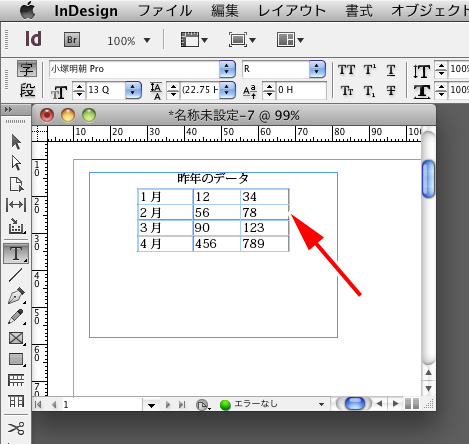The image size is (469, 444).
Task: Open the ファイル menu
Action: 165,11
